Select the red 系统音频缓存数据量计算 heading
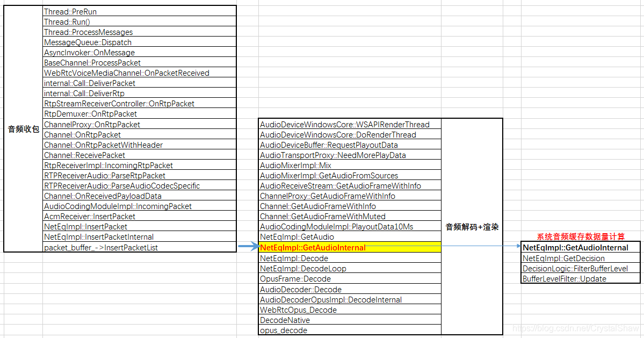Viewport: 644px width, 338px height. [581, 236]
